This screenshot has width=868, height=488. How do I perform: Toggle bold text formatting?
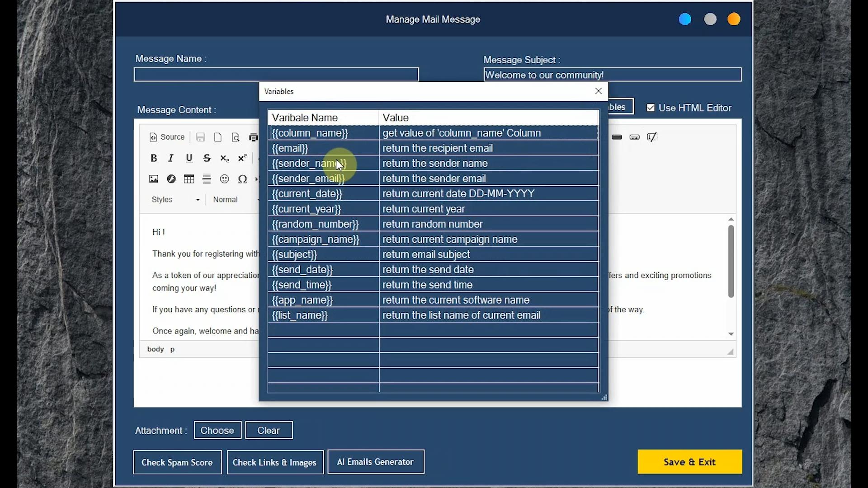[x=153, y=158]
